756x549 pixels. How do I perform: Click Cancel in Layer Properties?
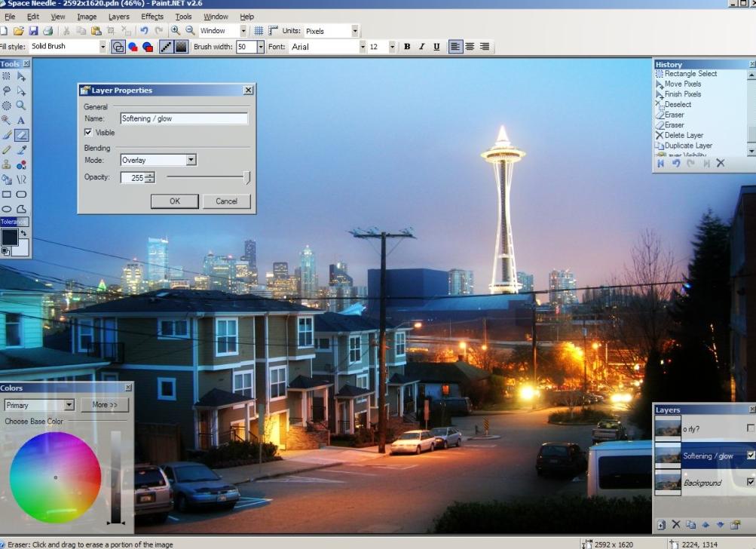[x=226, y=201]
